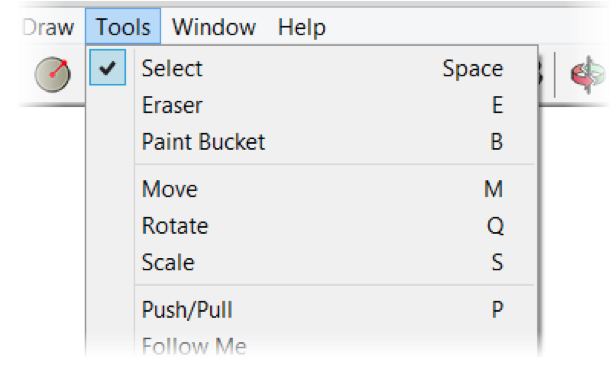Close the open Tools menu header
Screen dimensions: 611x366
123,27
